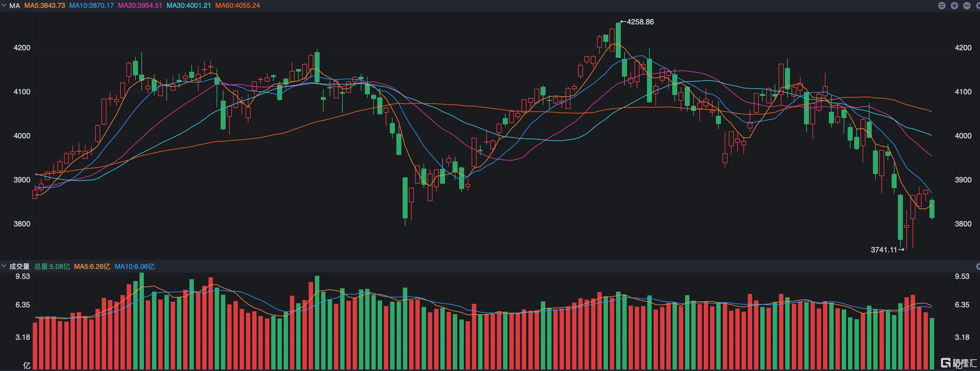980x371 pixels.
Task: Click the volume MA5:6.26亿 legend
Action: [92, 266]
